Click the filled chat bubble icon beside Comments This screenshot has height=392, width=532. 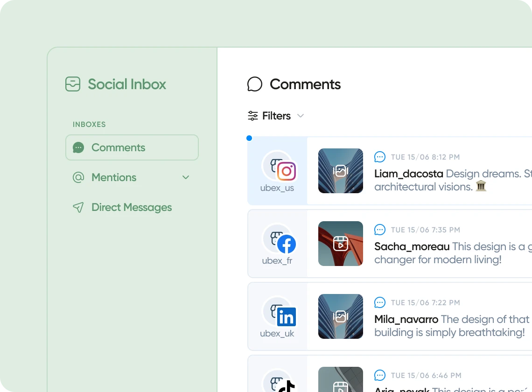[78, 147]
